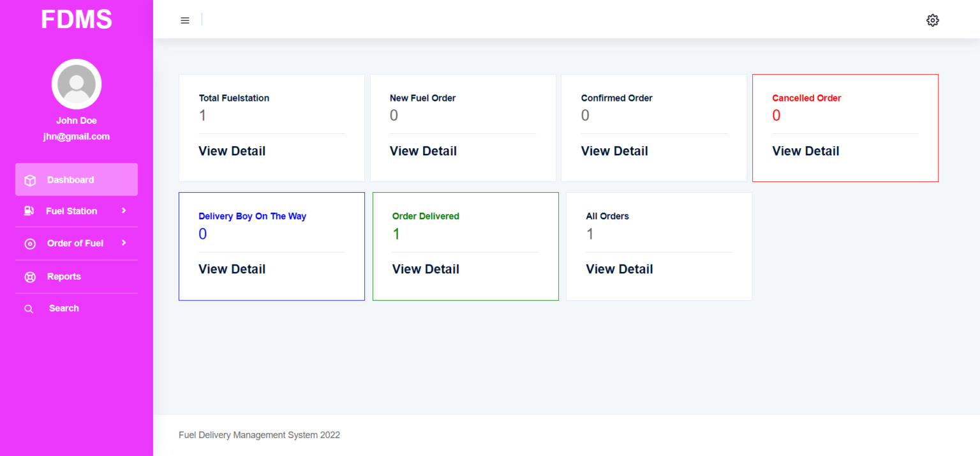Click the FDMS logo text

coord(76,19)
